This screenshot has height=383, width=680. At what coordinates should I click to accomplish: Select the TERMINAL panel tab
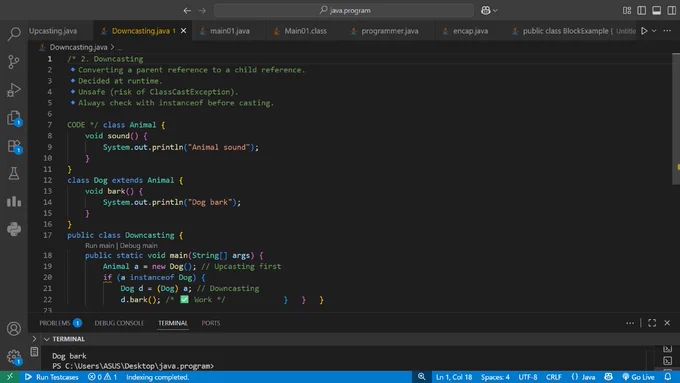(x=173, y=323)
